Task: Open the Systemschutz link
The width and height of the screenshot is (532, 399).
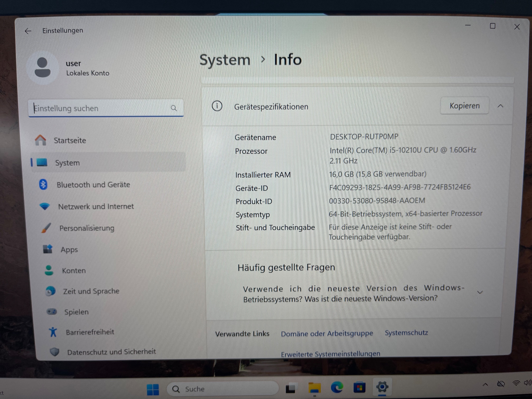Action: tap(406, 333)
